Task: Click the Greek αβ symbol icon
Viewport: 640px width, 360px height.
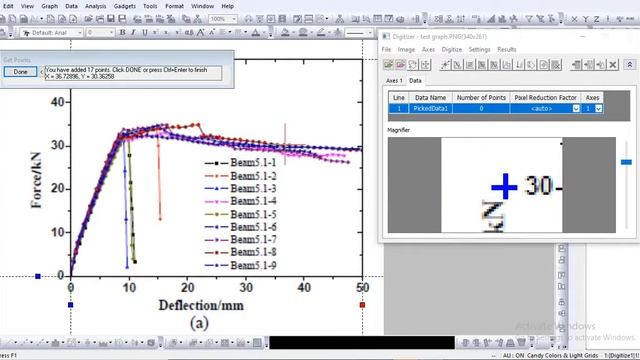Action: click(x=189, y=32)
